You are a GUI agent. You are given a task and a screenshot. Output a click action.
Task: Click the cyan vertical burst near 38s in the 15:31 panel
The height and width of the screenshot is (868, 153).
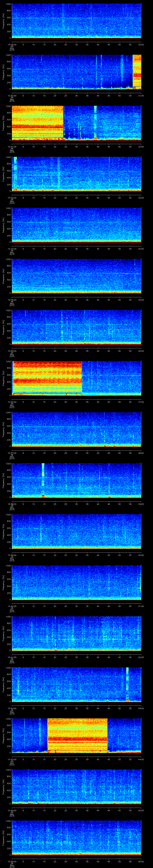pyautogui.click(x=95, y=123)
